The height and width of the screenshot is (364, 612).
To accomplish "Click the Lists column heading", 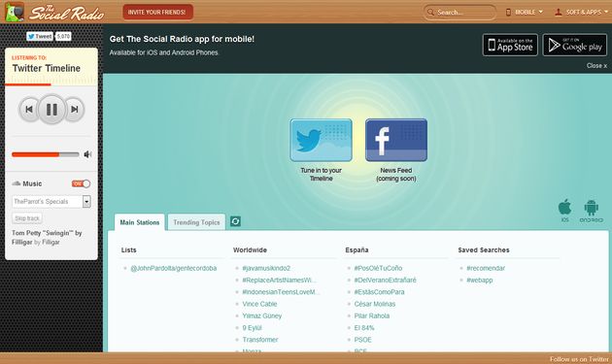I will [129, 250].
